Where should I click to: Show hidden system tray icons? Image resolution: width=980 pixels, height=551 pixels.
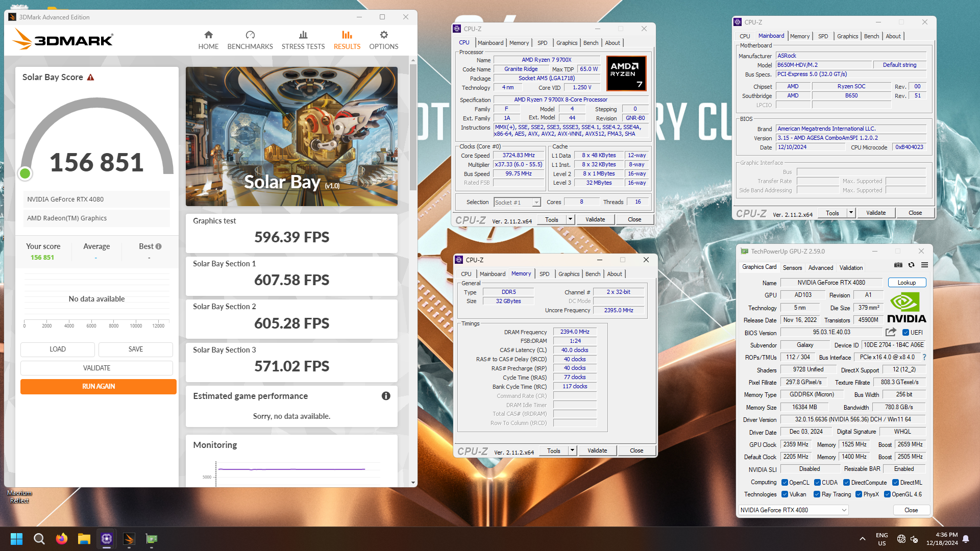(862, 539)
